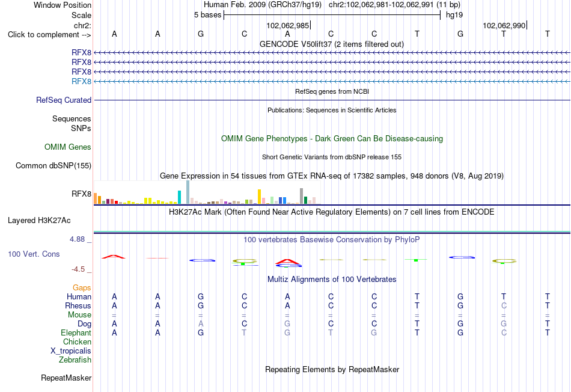Viewport: 571px width, 392px height.
Task: Click the SNPs track label
Action: tap(81, 128)
